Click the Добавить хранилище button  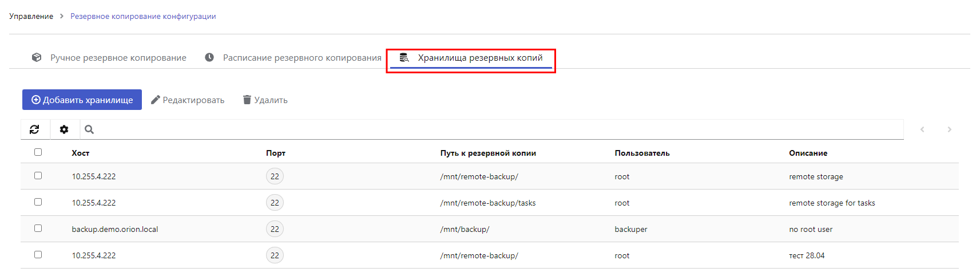point(82,100)
